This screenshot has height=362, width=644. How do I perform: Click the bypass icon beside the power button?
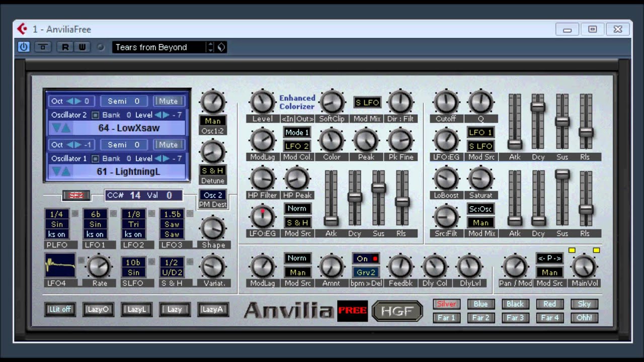click(43, 47)
